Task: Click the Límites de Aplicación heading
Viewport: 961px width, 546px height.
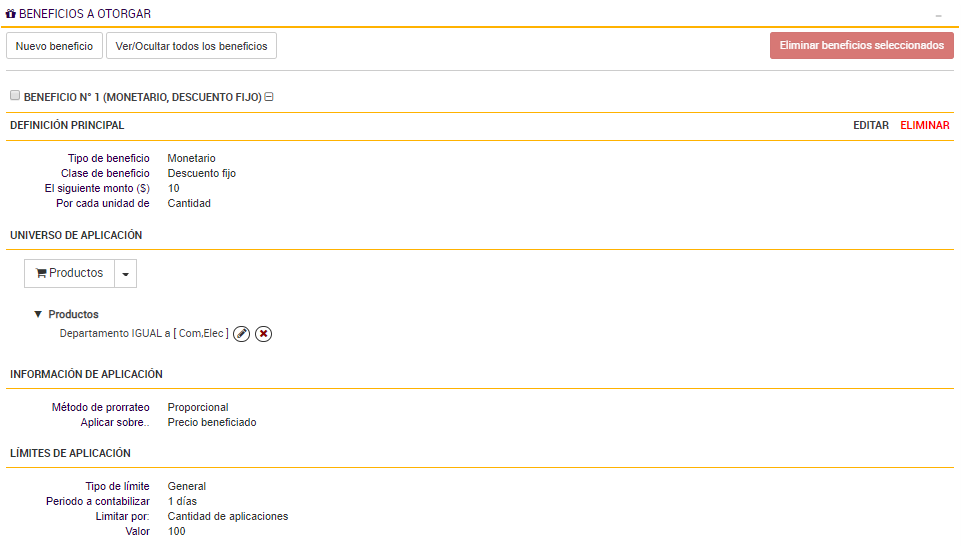Action: 70,453
